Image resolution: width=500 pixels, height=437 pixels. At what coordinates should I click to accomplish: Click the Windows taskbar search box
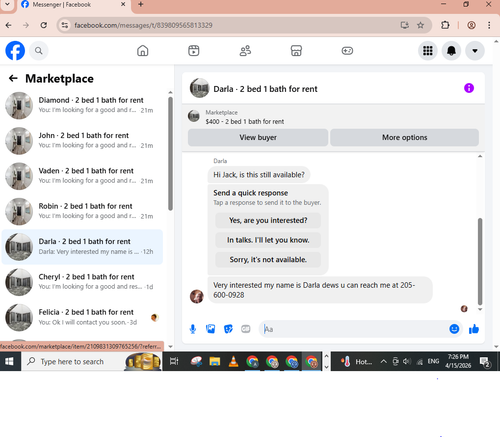pos(91,361)
